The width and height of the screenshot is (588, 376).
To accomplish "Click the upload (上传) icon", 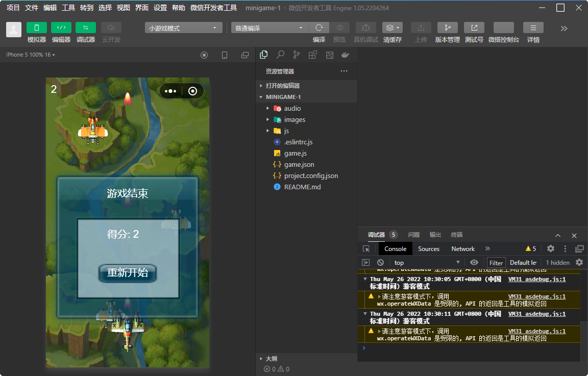I will pyautogui.click(x=421, y=28).
